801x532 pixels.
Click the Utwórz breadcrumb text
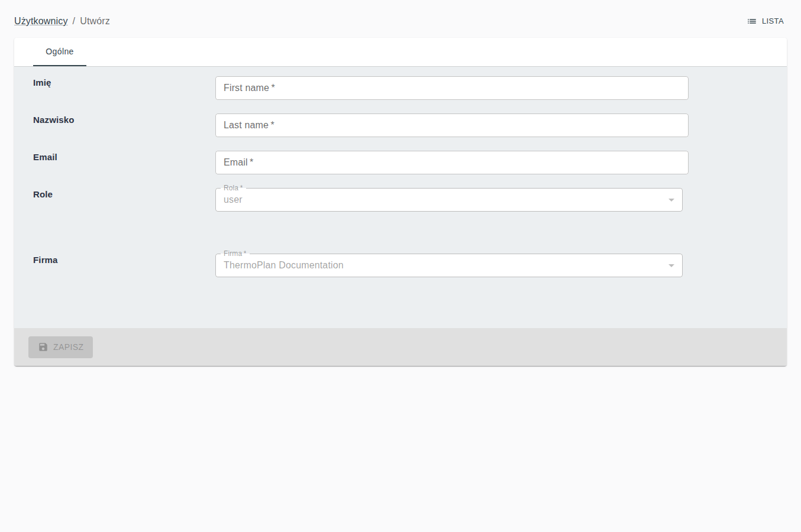coord(95,21)
